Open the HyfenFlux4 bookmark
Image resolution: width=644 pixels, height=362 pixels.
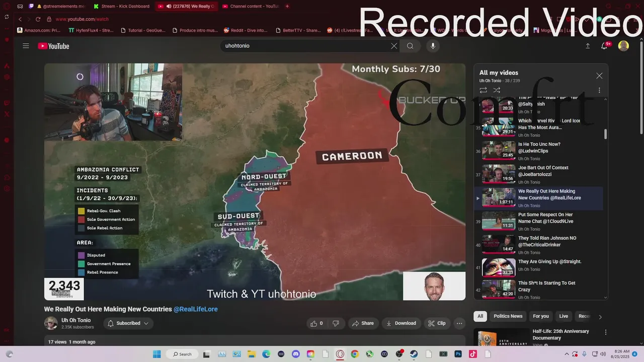click(91, 30)
